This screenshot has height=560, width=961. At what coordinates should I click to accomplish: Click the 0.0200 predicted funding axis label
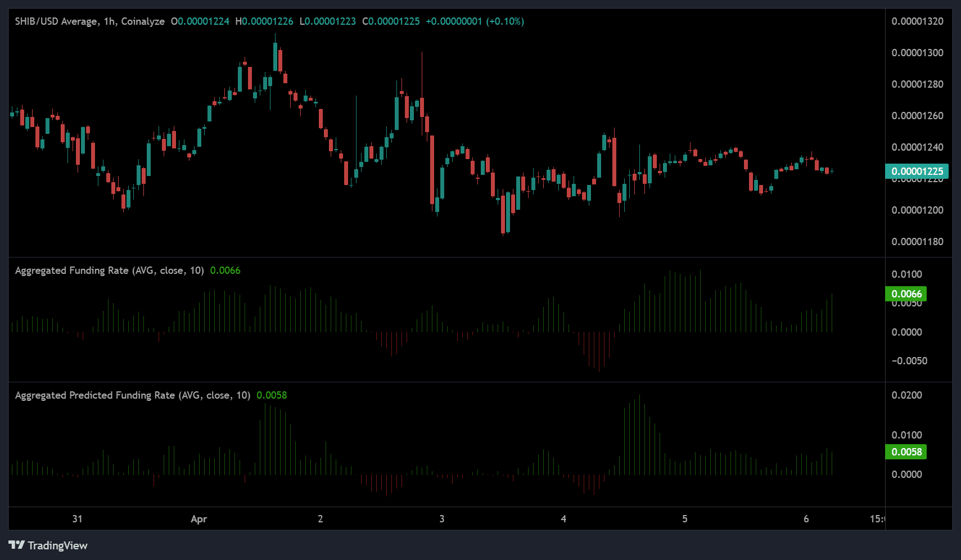[906, 395]
